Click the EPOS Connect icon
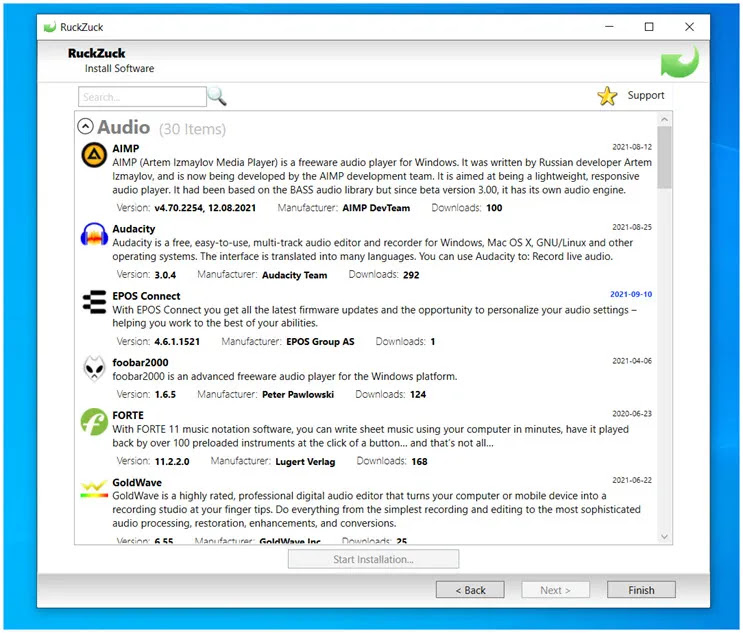 [x=94, y=302]
